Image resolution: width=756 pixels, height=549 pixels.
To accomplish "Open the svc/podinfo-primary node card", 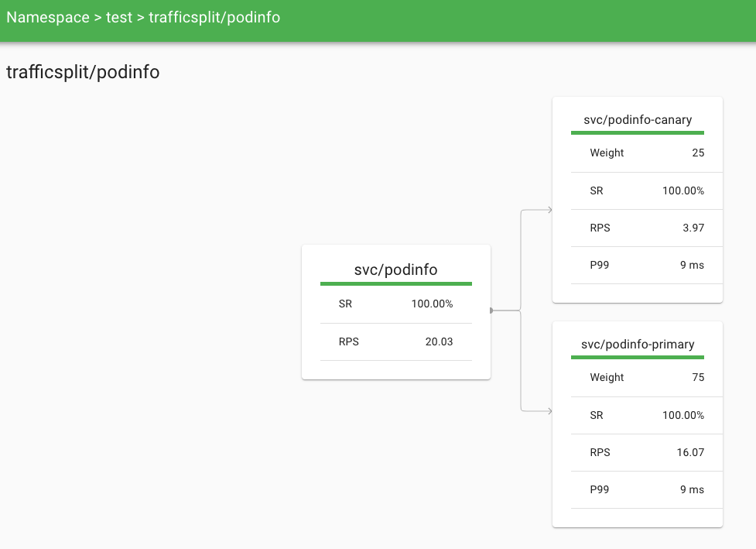I will click(x=637, y=345).
